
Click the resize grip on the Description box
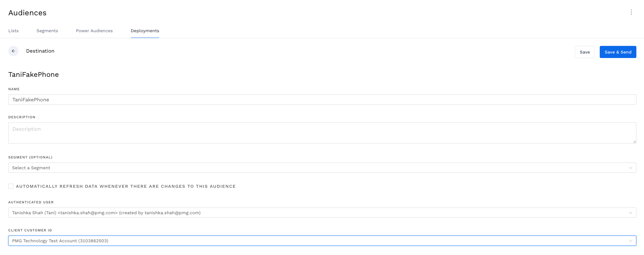[x=634, y=142]
